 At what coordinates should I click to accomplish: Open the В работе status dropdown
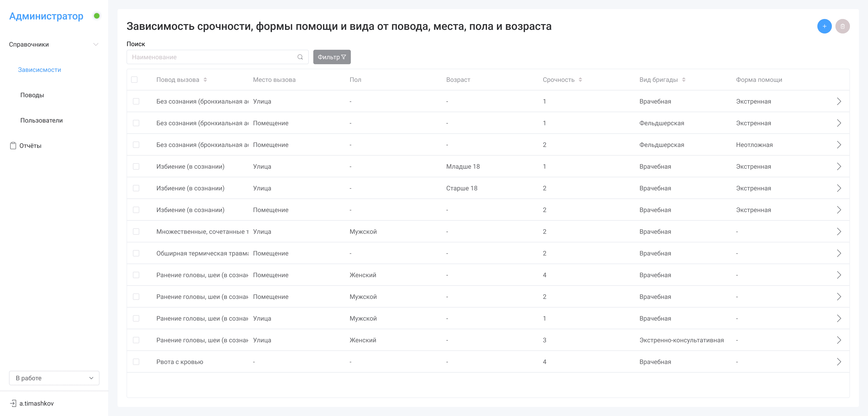pyautogui.click(x=54, y=378)
